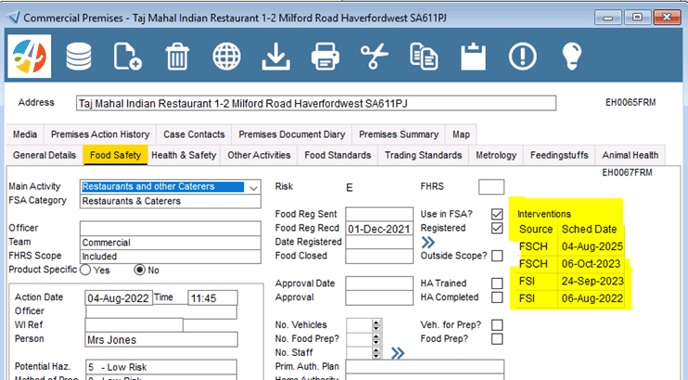
Task: Click the double chevron below Registered
Action: [428, 242]
